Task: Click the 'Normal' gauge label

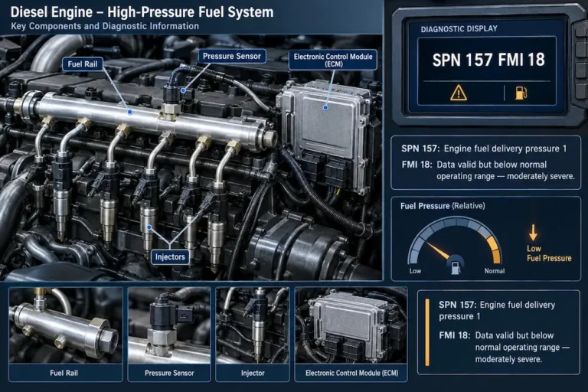Action: pos(495,271)
